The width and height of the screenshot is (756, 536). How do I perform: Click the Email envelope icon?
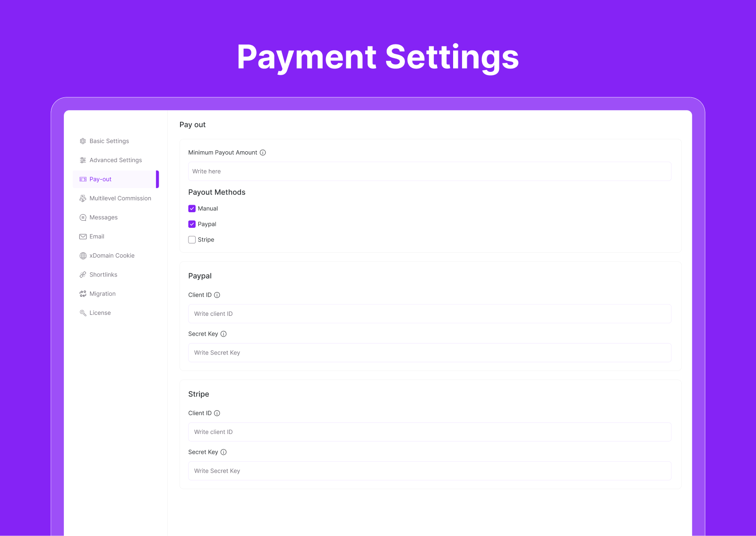coord(83,236)
